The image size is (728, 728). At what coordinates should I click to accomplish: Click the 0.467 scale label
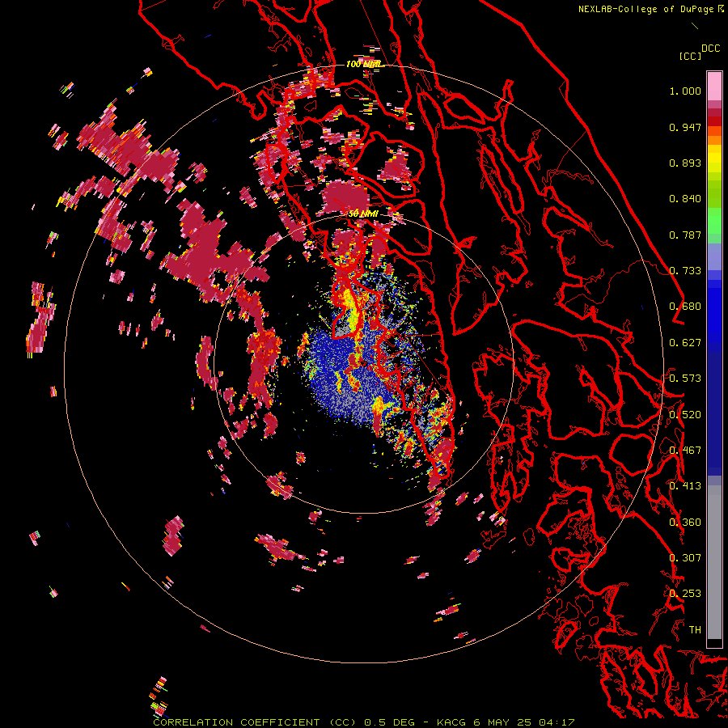point(685,451)
